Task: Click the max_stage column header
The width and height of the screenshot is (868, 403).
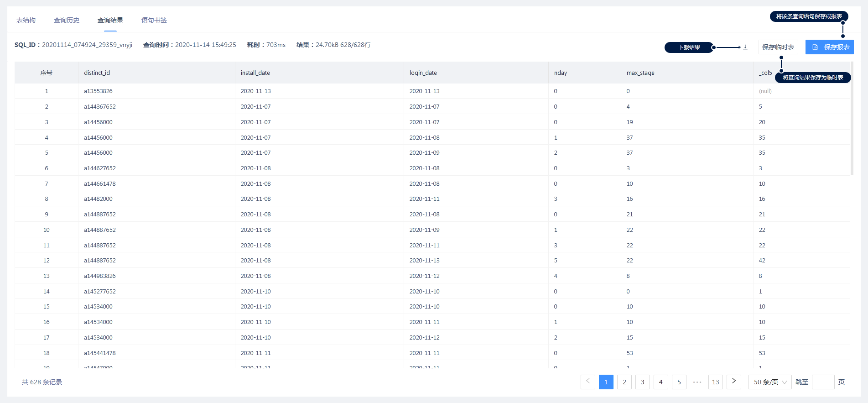Action: click(640, 73)
